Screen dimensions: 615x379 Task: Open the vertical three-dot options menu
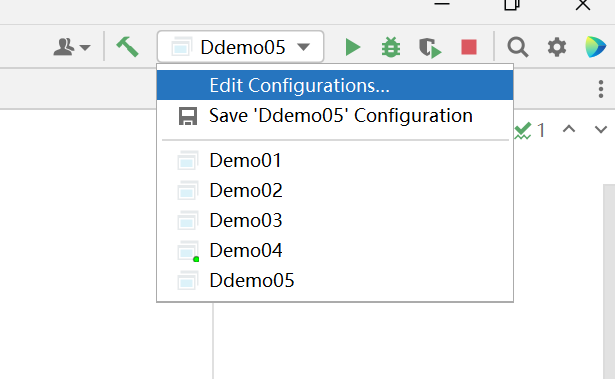601,89
